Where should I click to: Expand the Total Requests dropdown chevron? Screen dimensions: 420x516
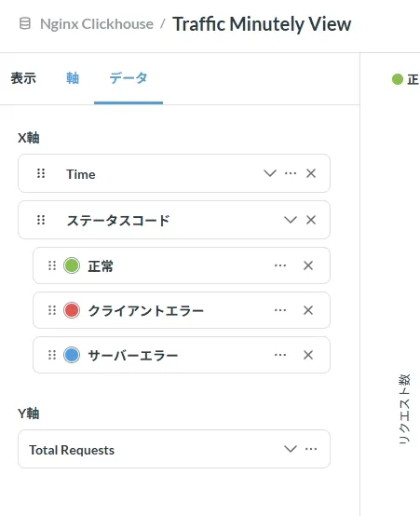click(x=291, y=449)
